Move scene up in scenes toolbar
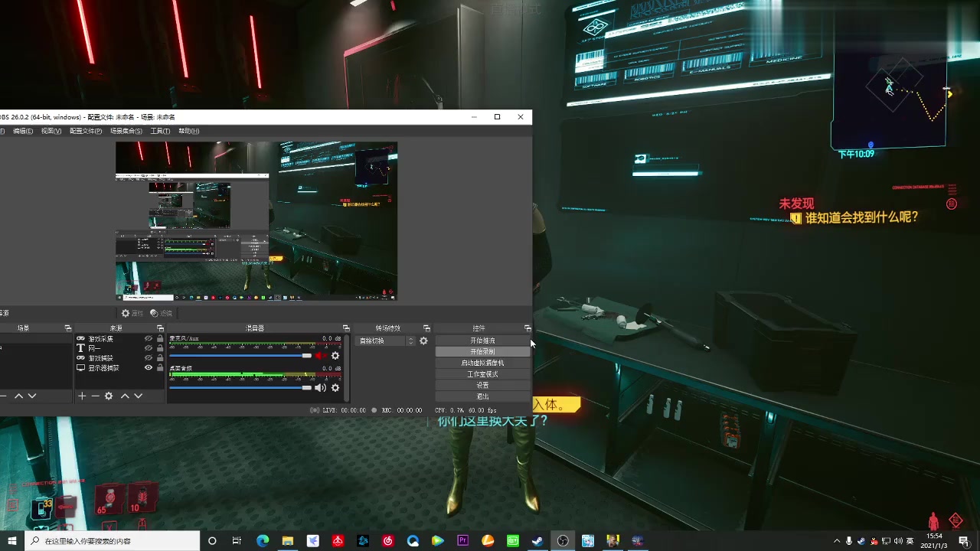The height and width of the screenshot is (551, 980). (19, 396)
